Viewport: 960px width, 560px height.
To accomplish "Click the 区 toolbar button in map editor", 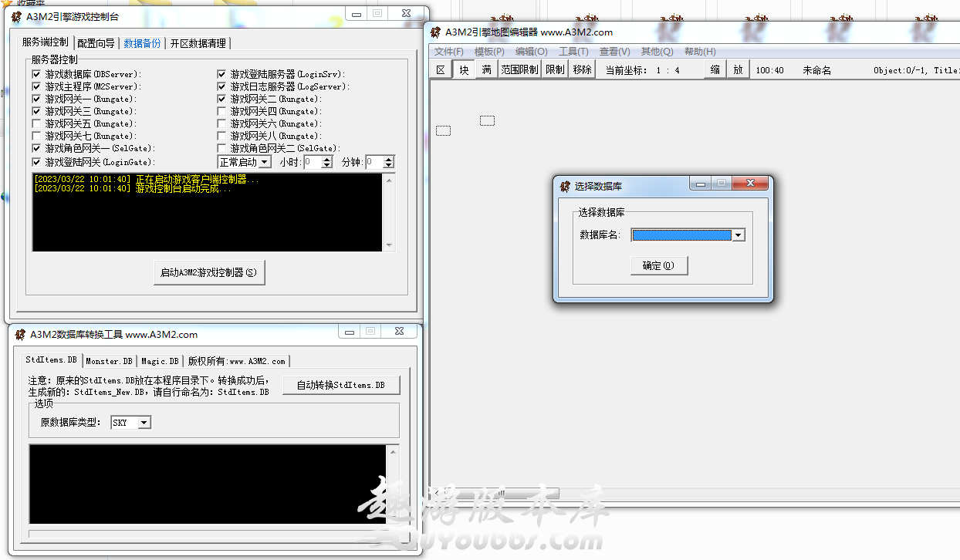I will (x=441, y=69).
